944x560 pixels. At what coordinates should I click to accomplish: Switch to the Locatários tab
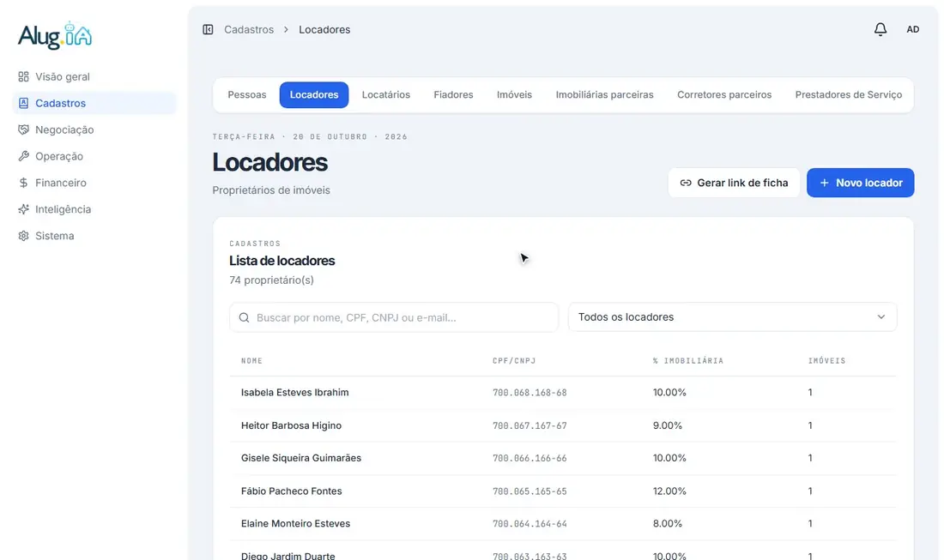point(386,95)
